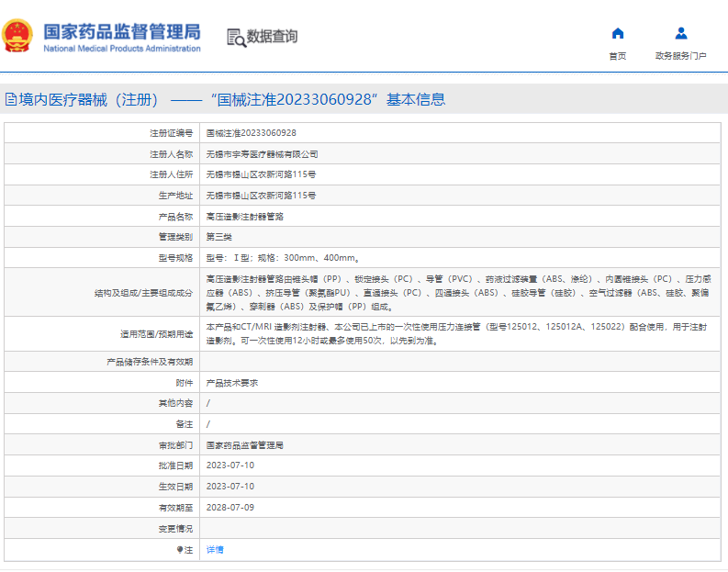Click the 政务服务门户 label in the top navigation
This screenshot has width=728, height=572.
pyautogui.click(x=680, y=56)
